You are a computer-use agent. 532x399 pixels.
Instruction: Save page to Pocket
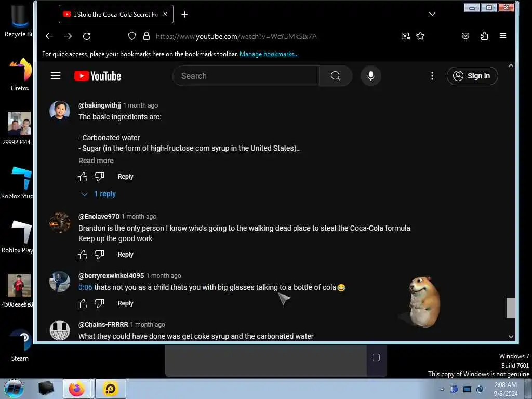[465, 36]
